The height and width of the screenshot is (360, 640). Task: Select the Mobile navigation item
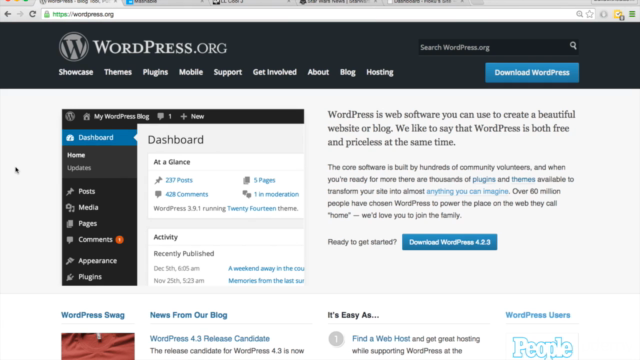point(191,72)
